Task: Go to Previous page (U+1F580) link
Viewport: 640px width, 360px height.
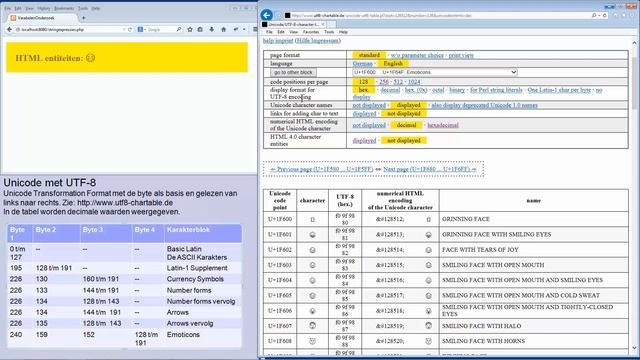Action: [322, 169]
